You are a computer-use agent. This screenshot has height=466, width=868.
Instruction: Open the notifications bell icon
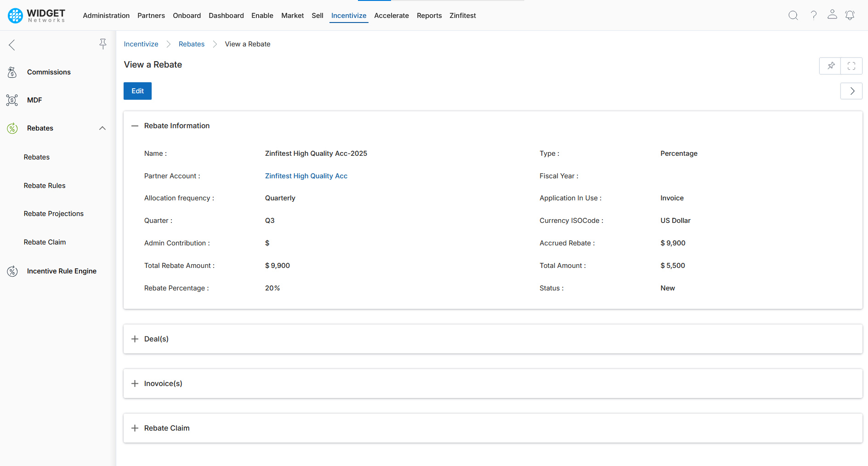click(850, 16)
